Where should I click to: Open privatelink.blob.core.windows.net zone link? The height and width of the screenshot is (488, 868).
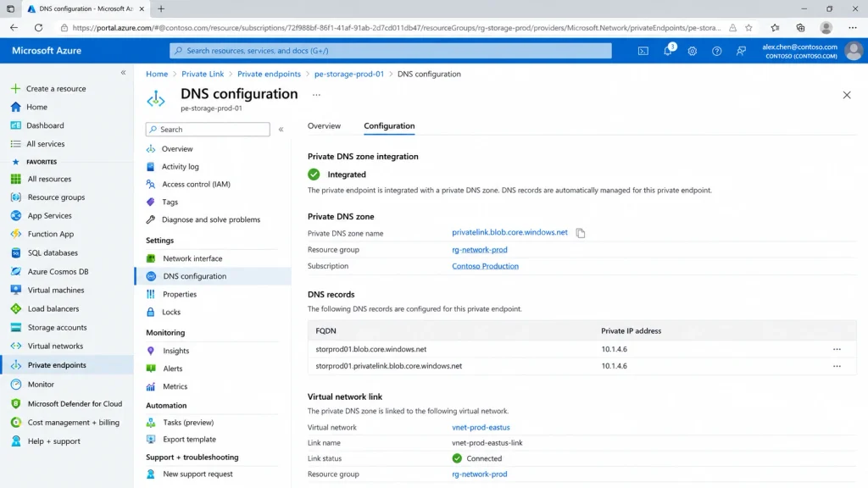coord(509,232)
